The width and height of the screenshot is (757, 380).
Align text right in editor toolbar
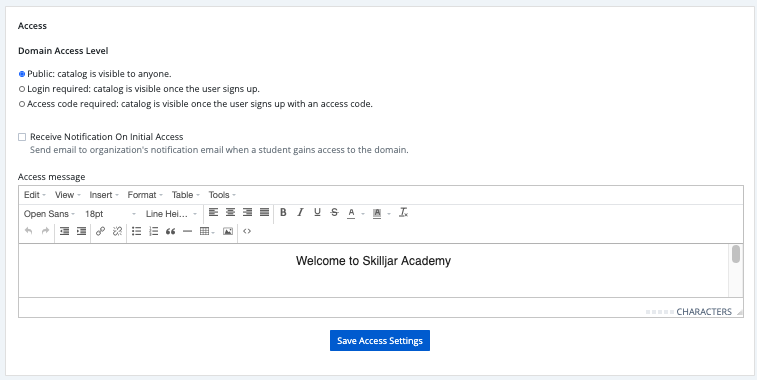(248, 212)
